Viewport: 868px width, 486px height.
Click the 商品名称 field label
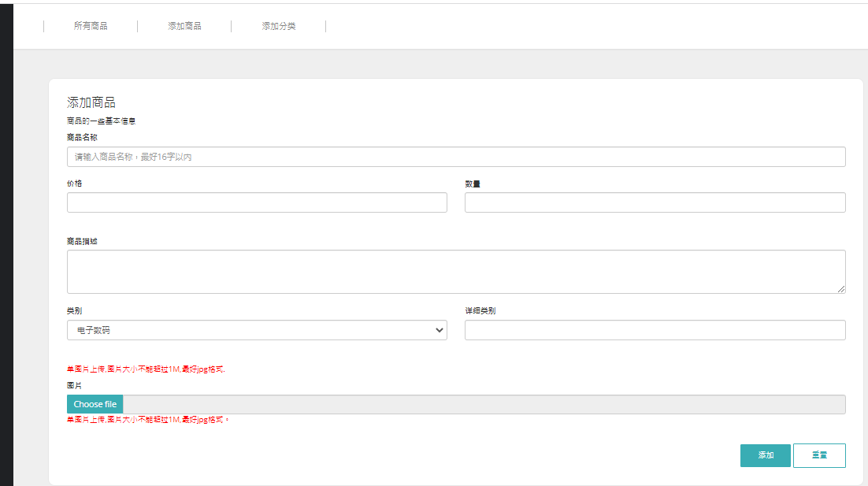[82, 137]
